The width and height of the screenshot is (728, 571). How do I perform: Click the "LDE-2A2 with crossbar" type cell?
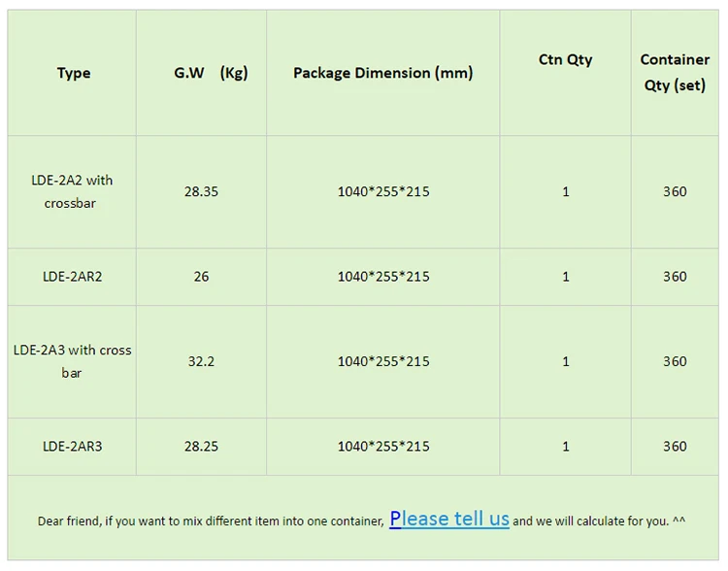(x=72, y=191)
